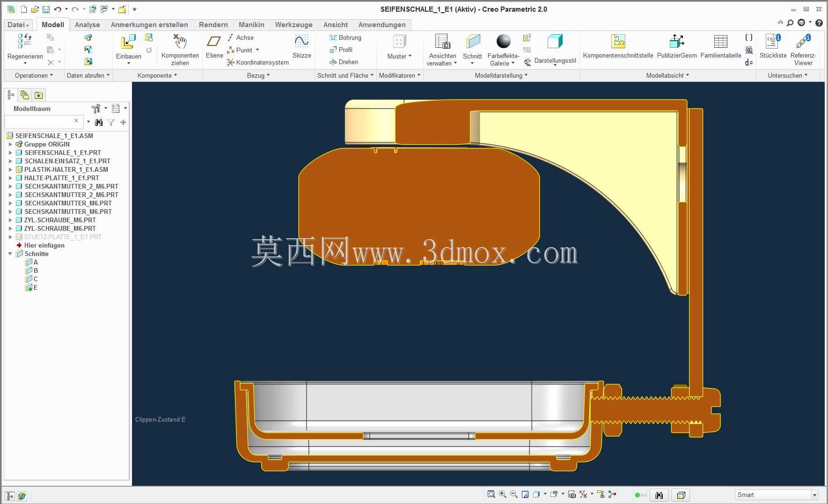The width and height of the screenshot is (828, 504).
Task: Switch to the Rendern tab
Action: pyautogui.click(x=213, y=25)
